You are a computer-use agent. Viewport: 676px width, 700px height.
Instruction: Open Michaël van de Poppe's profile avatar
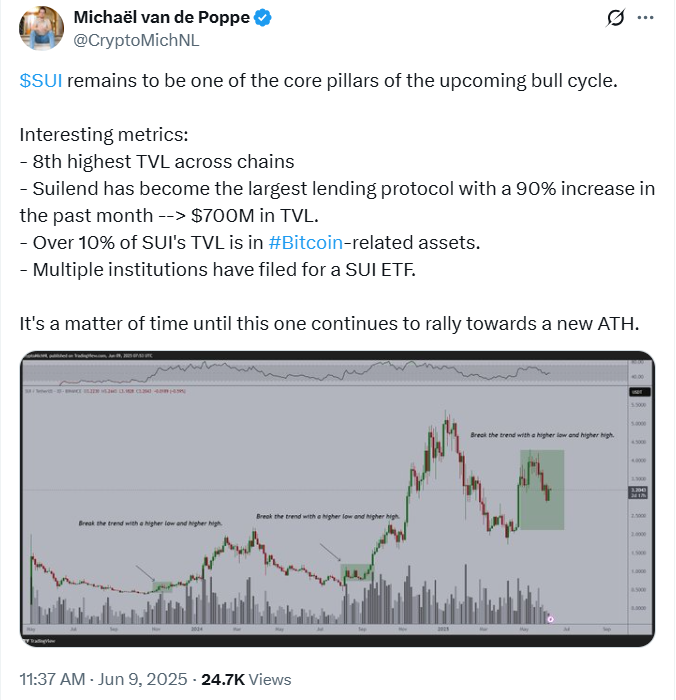click(40, 28)
